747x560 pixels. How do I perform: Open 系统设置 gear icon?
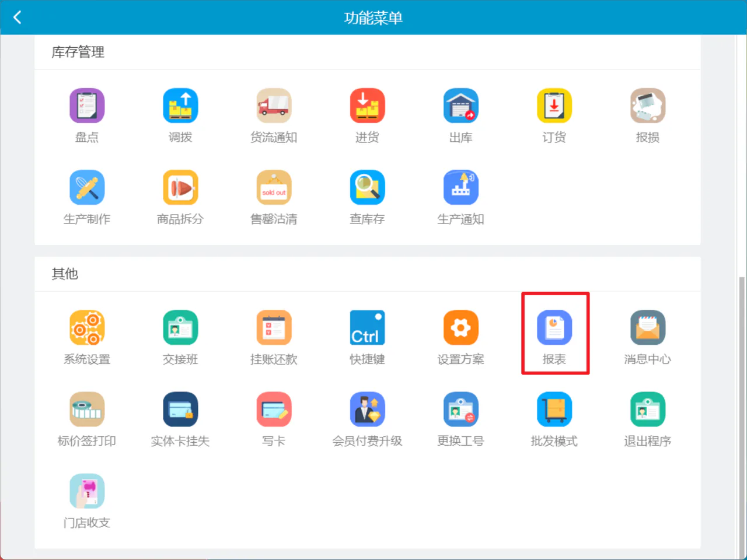pos(87,327)
